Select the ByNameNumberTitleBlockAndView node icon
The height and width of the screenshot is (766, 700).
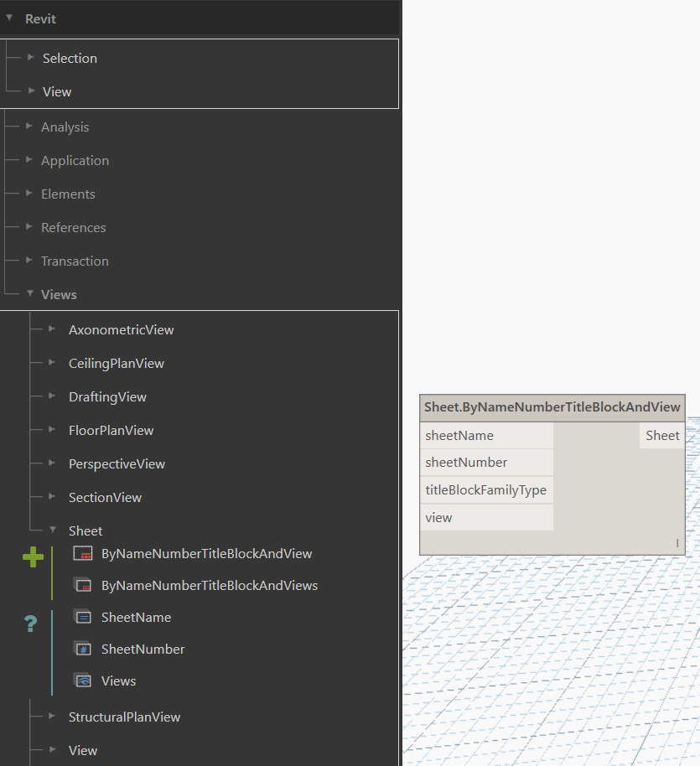(83, 553)
